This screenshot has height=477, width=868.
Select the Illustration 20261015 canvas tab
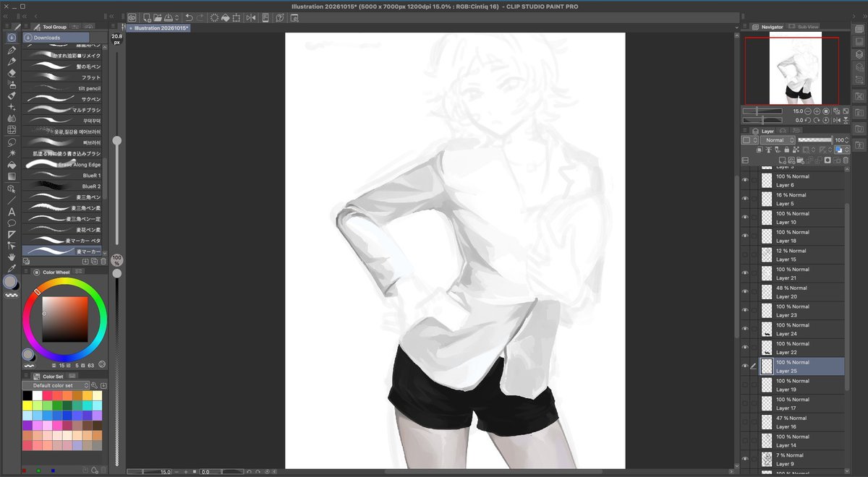click(160, 28)
